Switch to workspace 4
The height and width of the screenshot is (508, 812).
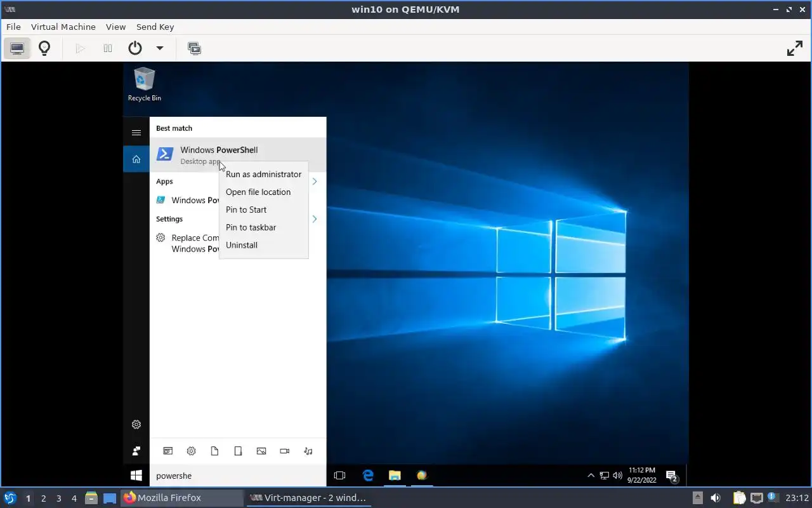tap(74, 498)
